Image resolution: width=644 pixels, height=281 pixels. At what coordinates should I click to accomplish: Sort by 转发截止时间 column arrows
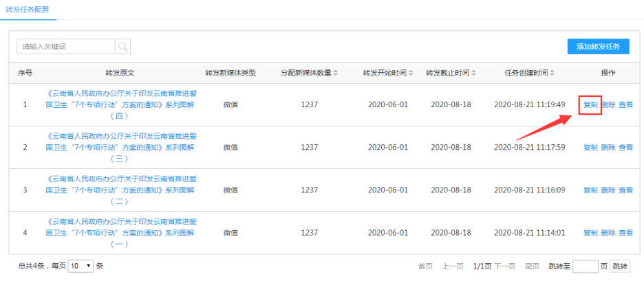[x=473, y=73]
